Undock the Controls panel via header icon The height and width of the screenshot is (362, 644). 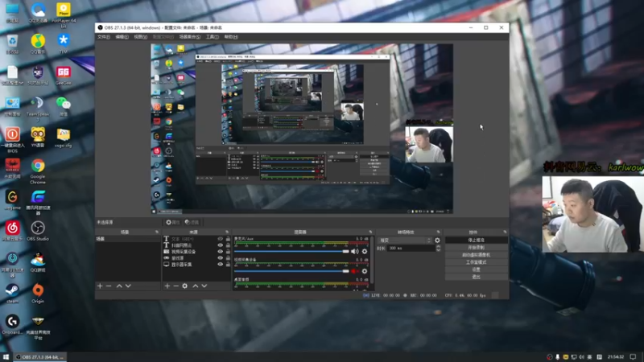click(506, 232)
